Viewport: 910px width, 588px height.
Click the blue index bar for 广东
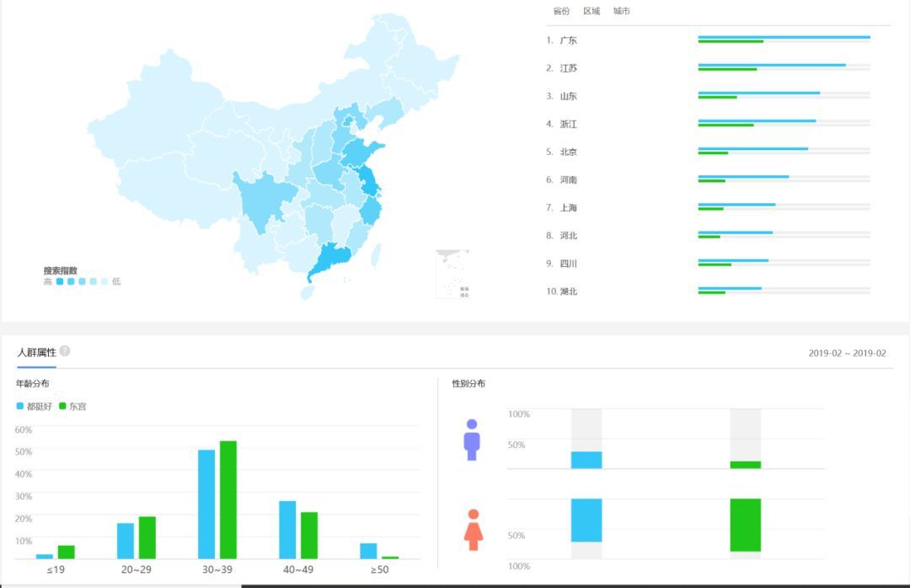coord(784,37)
